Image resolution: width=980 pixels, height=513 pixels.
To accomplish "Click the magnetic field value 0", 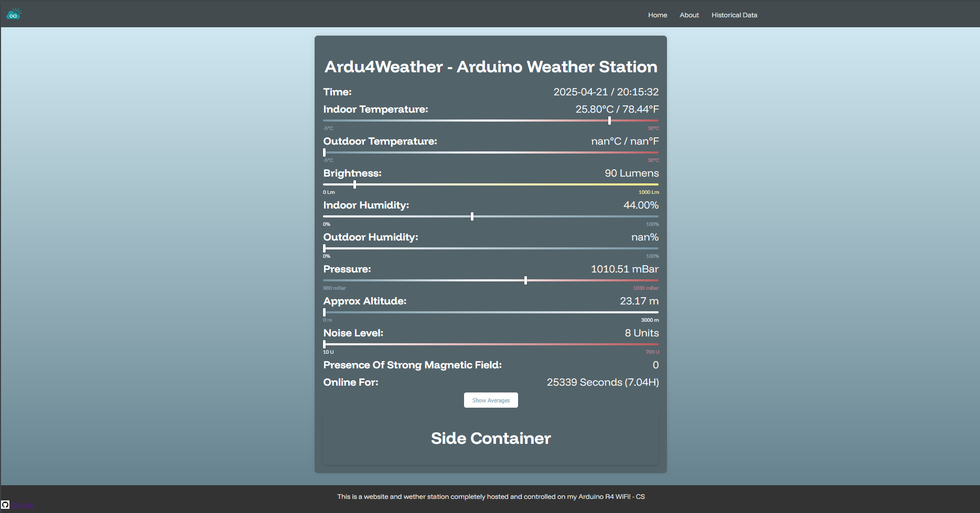I will [655, 365].
